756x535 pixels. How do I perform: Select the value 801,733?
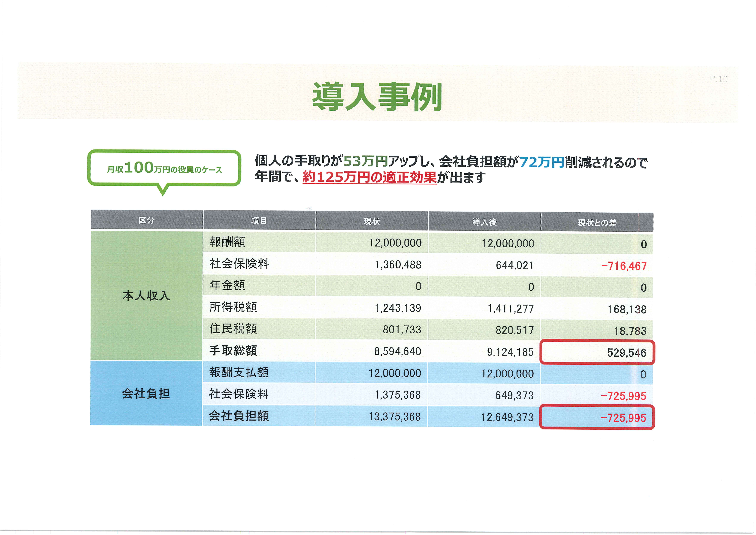[x=402, y=330]
